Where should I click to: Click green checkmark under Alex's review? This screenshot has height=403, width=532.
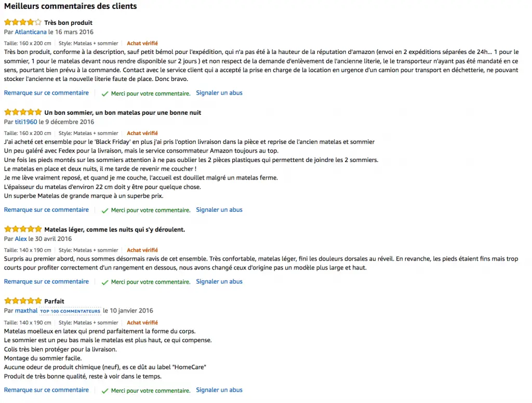[105, 282]
